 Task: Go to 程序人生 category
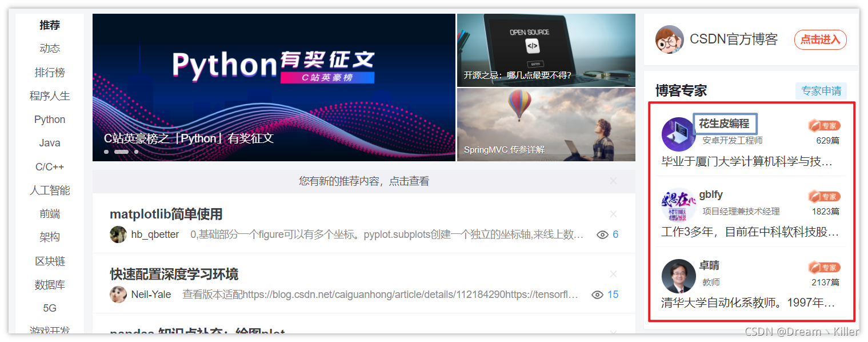[x=50, y=96]
